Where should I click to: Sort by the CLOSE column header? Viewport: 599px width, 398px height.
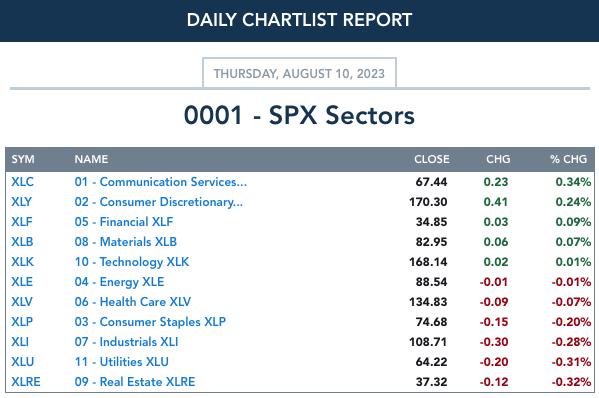(x=432, y=159)
